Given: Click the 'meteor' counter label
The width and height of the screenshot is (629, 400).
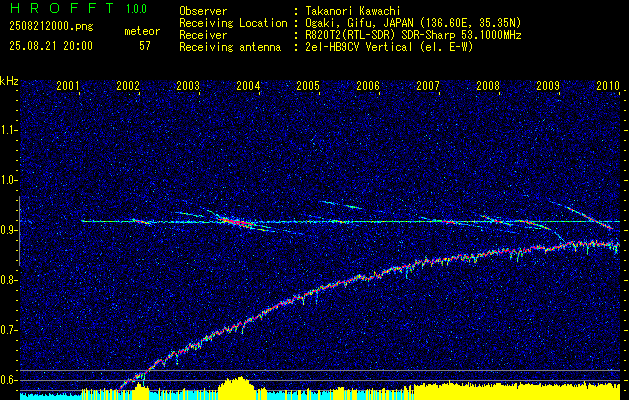Looking at the screenshot, I should 142,31.
